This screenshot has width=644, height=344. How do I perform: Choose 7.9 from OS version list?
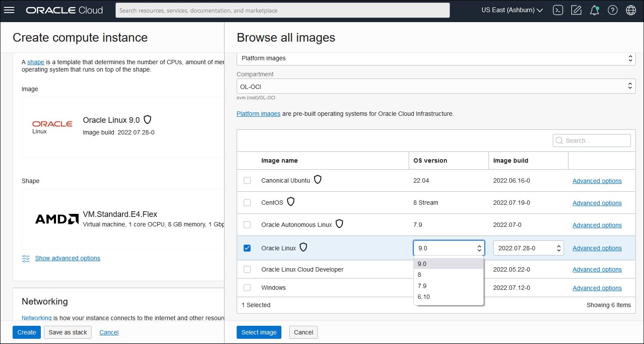422,286
